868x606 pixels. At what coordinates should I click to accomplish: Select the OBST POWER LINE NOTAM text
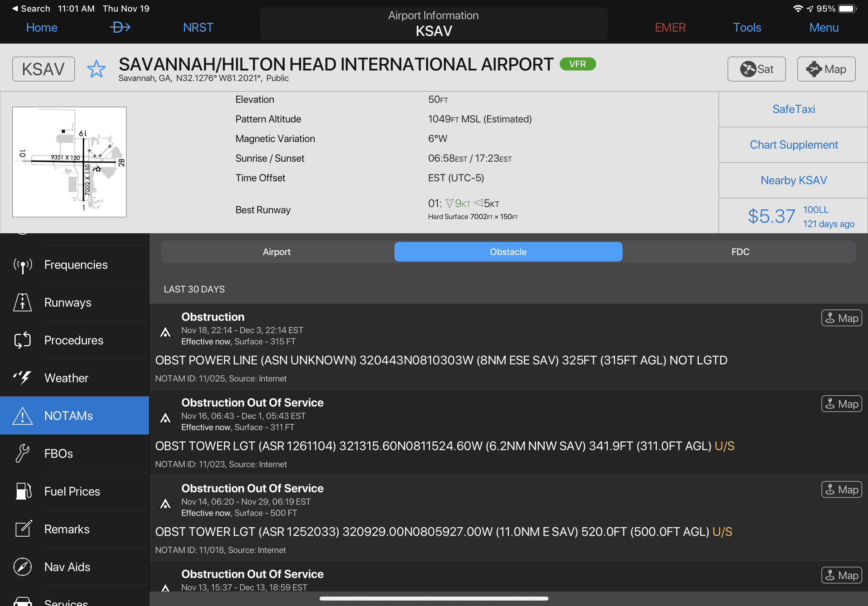(441, 360)
